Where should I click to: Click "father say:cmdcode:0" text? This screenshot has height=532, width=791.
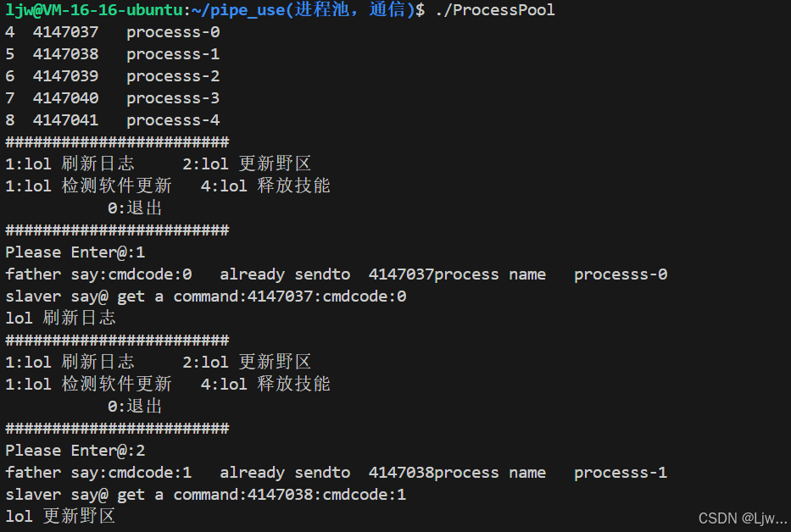tap(98, 274)
